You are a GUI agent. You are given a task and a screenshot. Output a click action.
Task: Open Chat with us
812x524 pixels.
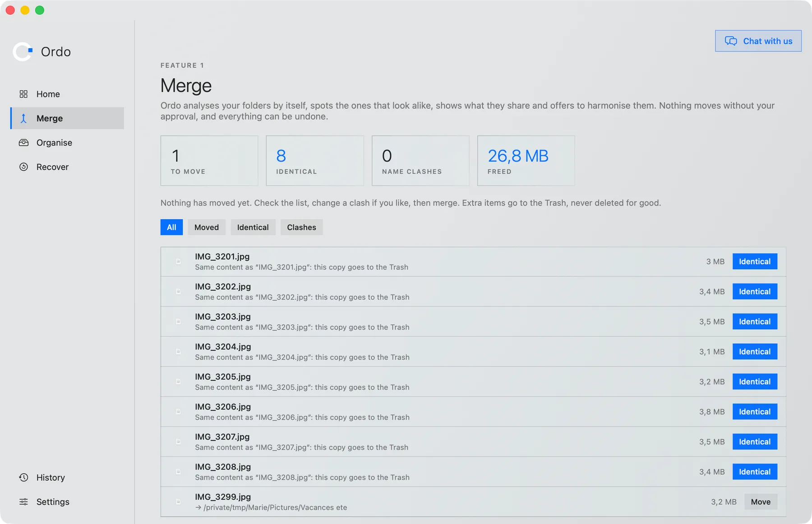tap(758, 41)
